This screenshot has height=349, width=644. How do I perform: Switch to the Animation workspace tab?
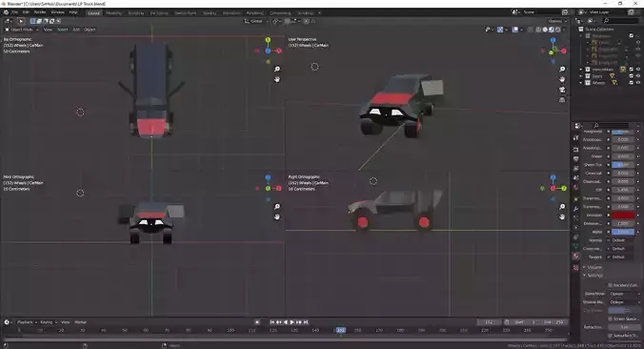click(231, 12)
